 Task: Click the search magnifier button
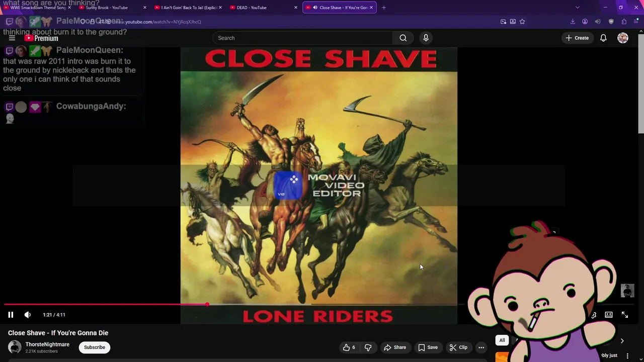(x=403, y=38)
